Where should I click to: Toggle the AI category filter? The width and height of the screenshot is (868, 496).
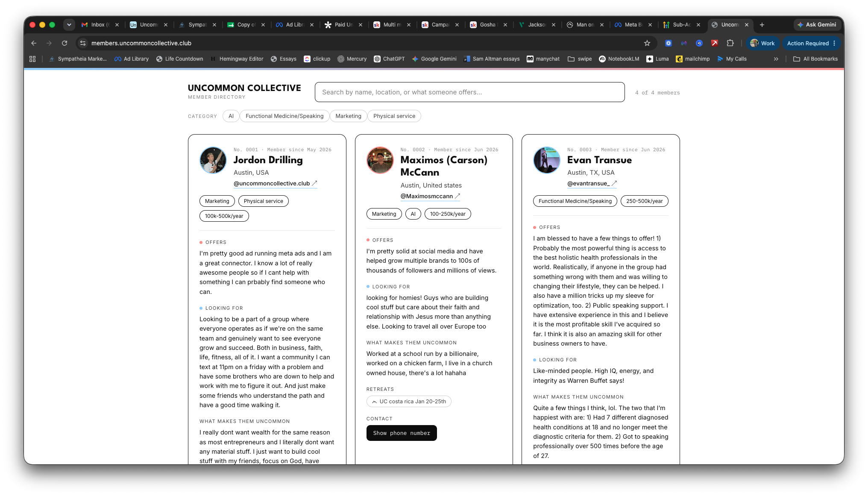tap(231, 116)
